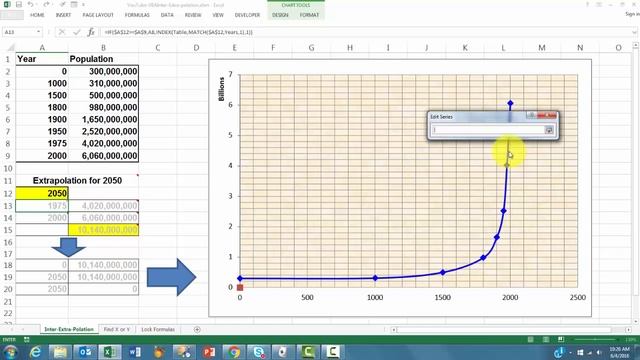Open Skype from the taskbar
This screenshot has width=640, height=360.
tap(258, 351)
